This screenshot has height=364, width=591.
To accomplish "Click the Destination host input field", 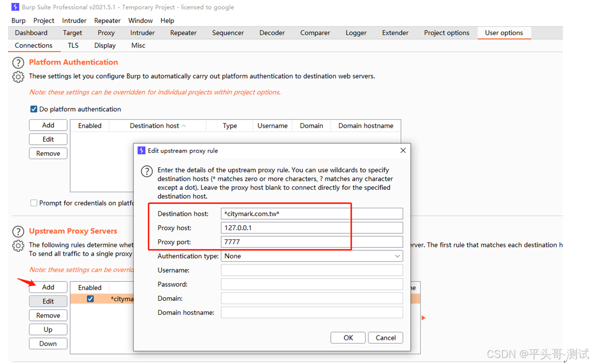I will point(312,214).
